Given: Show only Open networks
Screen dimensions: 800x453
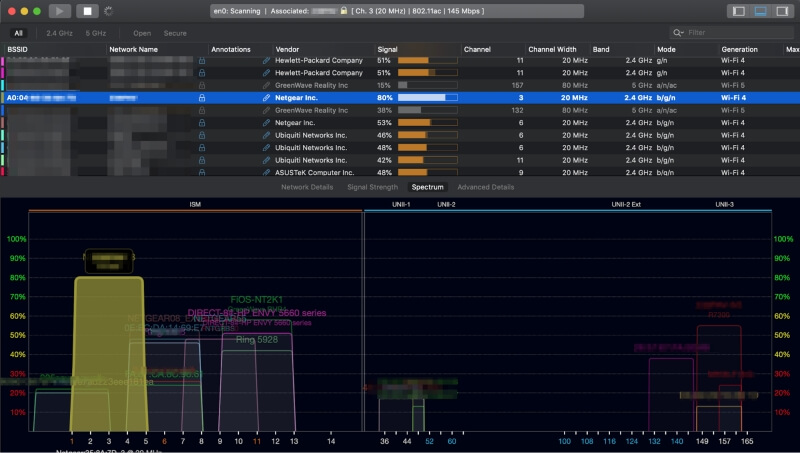Looking at the screenshot, I should 142,33.
